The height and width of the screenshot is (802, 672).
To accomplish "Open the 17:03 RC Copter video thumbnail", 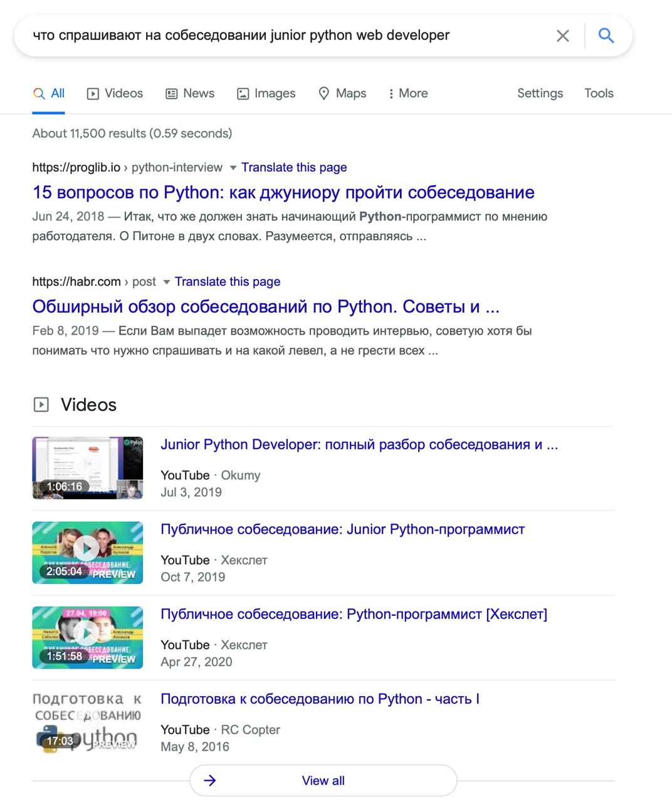I will tap(88, 722).
